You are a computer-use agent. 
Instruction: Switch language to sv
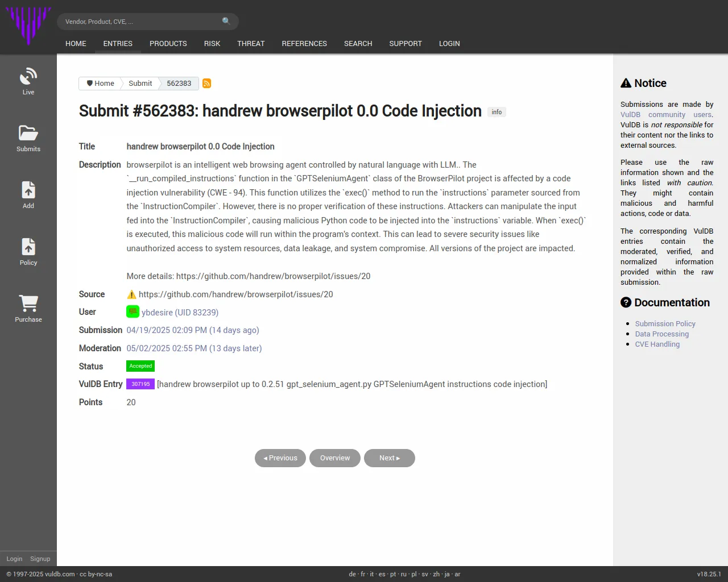(x=424, y=574)
